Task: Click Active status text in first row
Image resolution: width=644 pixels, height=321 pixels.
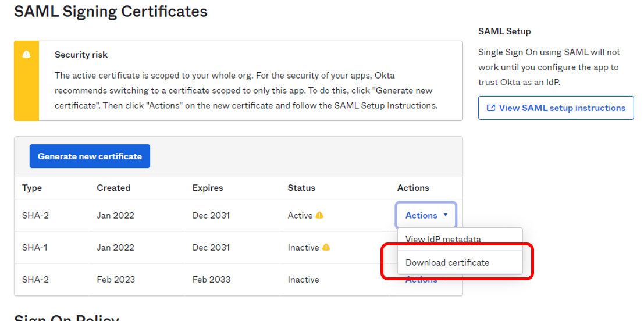Action: [x=300, y=215]
